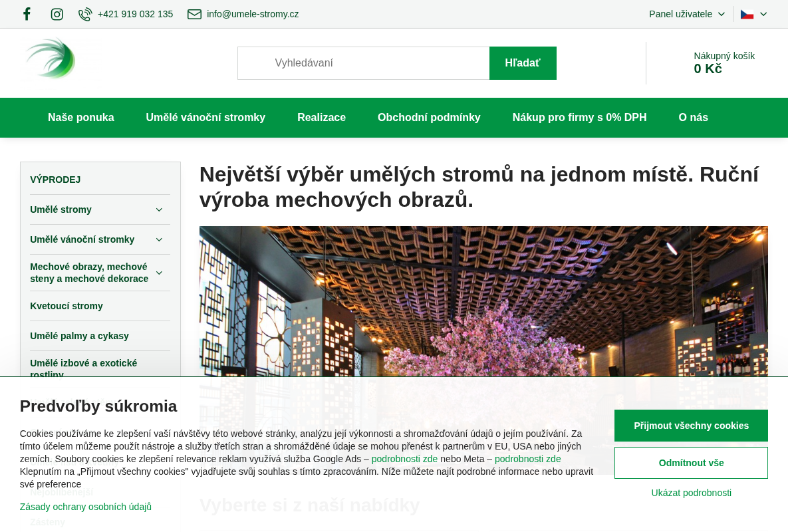The width and height of the screenshot is (798, 532).
Task: Click the email envelope icon
Action: [194, 14]
